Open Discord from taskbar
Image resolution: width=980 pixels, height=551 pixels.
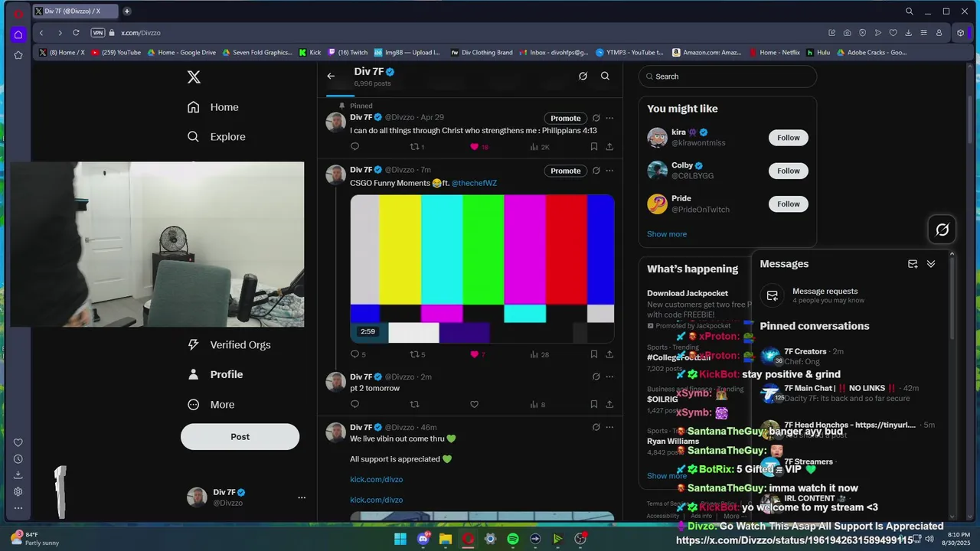click(x=423, y=539)
